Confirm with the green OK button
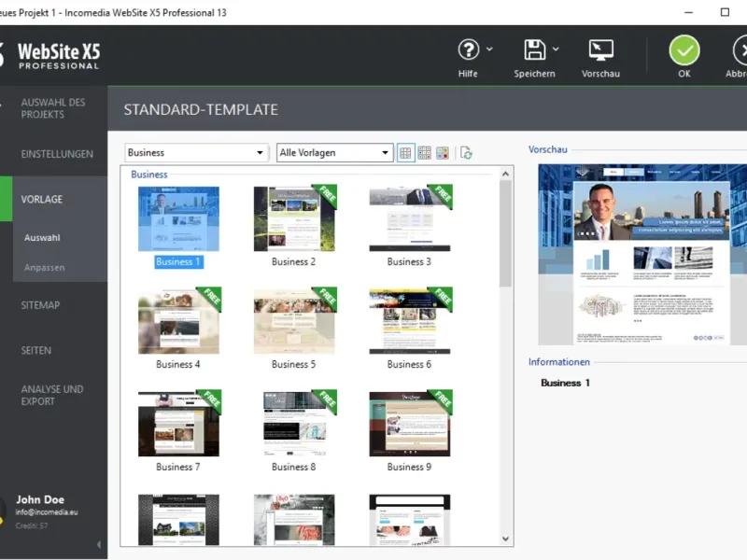Viewport: 747px width, 560px height. pos(684,50)
